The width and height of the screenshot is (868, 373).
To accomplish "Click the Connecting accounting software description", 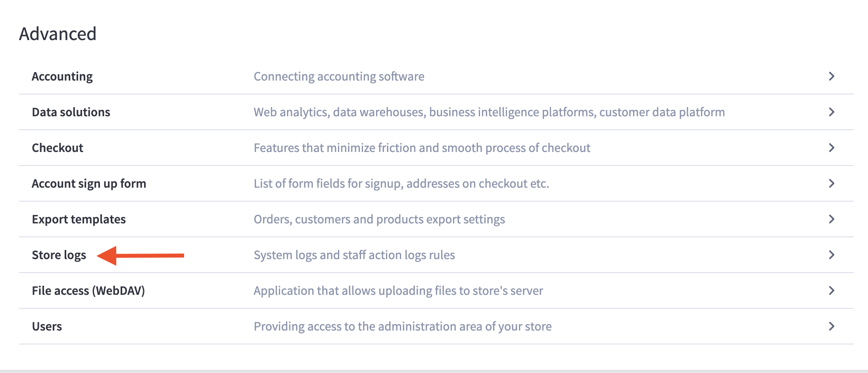I will coord(339,76).
